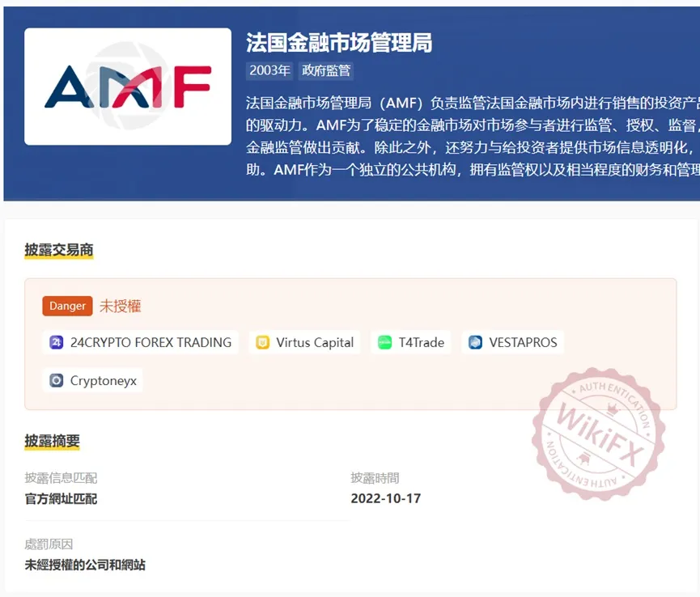Click the 處罰原因 field label
700x597 pixels.
pyautogui.click(x=49, y=544)
